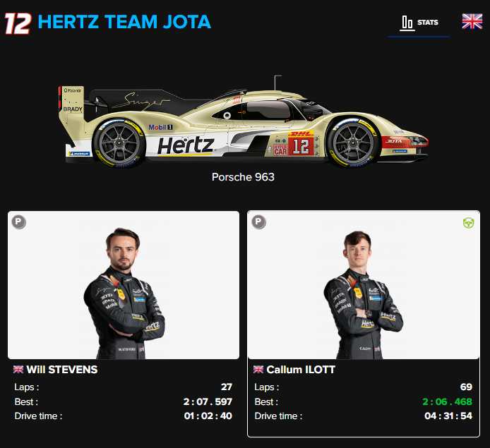Screen dimensions: 490x448
Task: Click the Laps label under Will Stevens
Action: coord(27,387)
